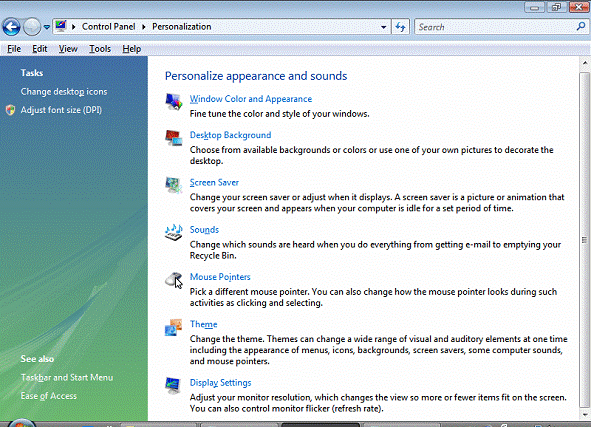Expand the breadcrumb arrow after Control Panel
Image resolution: width=591 pixels, height=427 pixels.
pos(144,27)
